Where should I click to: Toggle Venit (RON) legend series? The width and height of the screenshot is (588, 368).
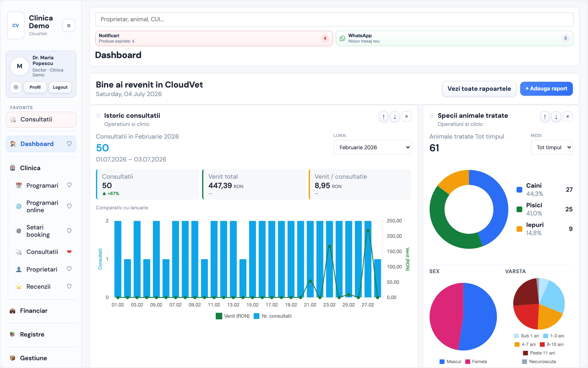point(233,316)
